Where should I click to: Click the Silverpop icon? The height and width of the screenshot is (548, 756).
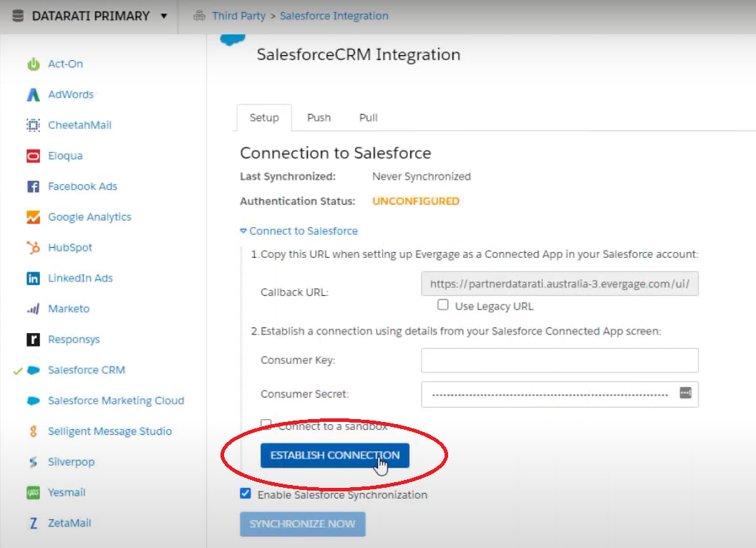tap(33, 461)
